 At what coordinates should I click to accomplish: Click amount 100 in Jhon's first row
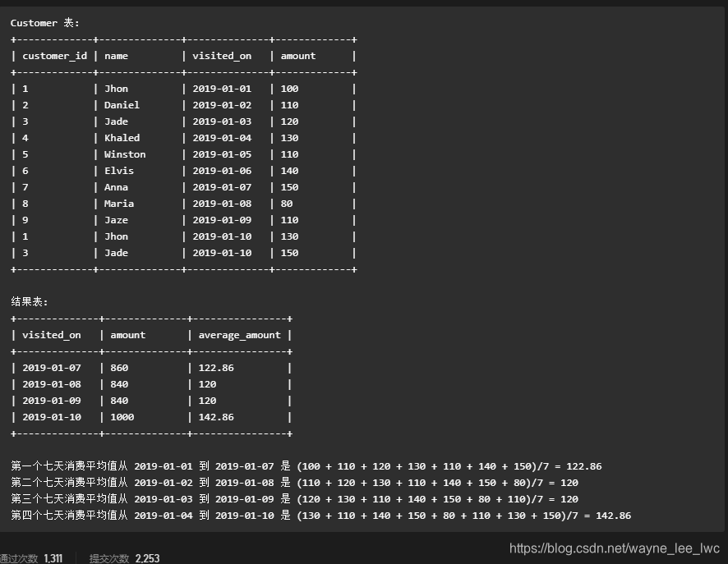point(289,89)
